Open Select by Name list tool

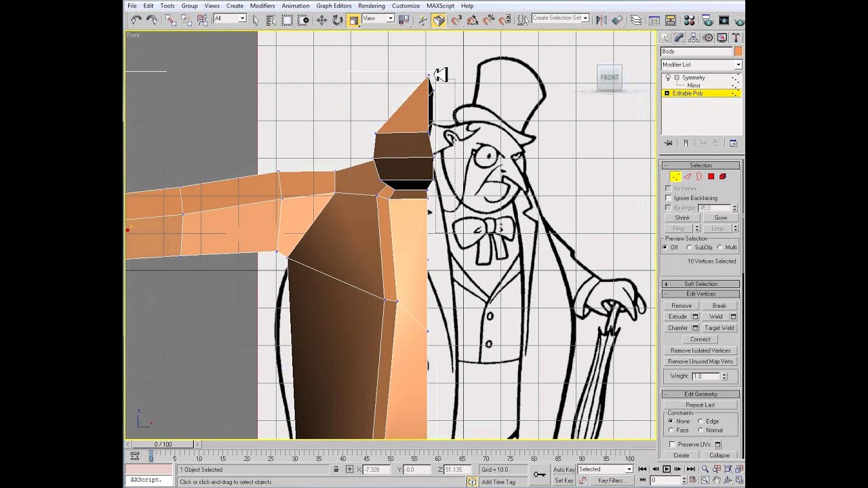point(271,20)
